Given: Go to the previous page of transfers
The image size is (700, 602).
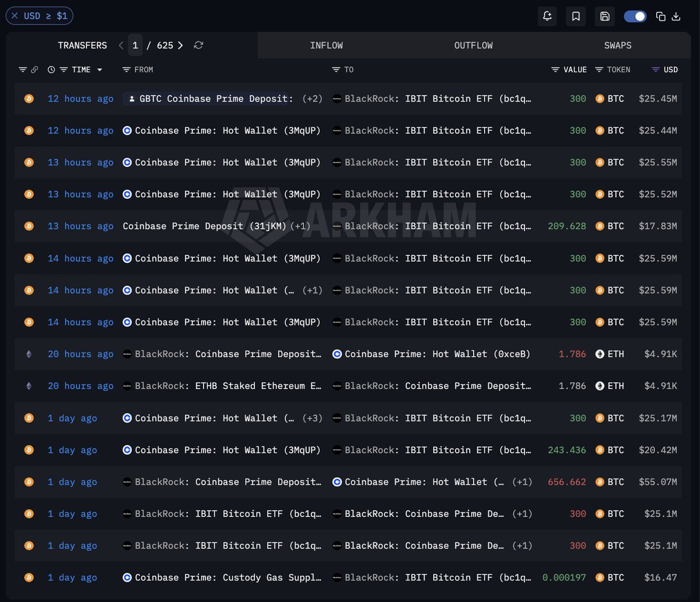Looking at the screenshot, I should pyautogui.click(x=121, y=45).
